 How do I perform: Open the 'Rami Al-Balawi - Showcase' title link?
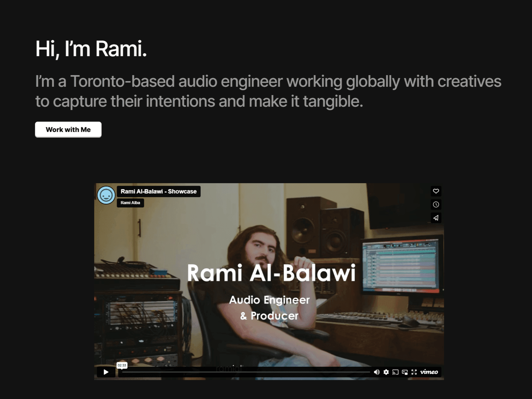pyautogui.click(x=159, y=192)
